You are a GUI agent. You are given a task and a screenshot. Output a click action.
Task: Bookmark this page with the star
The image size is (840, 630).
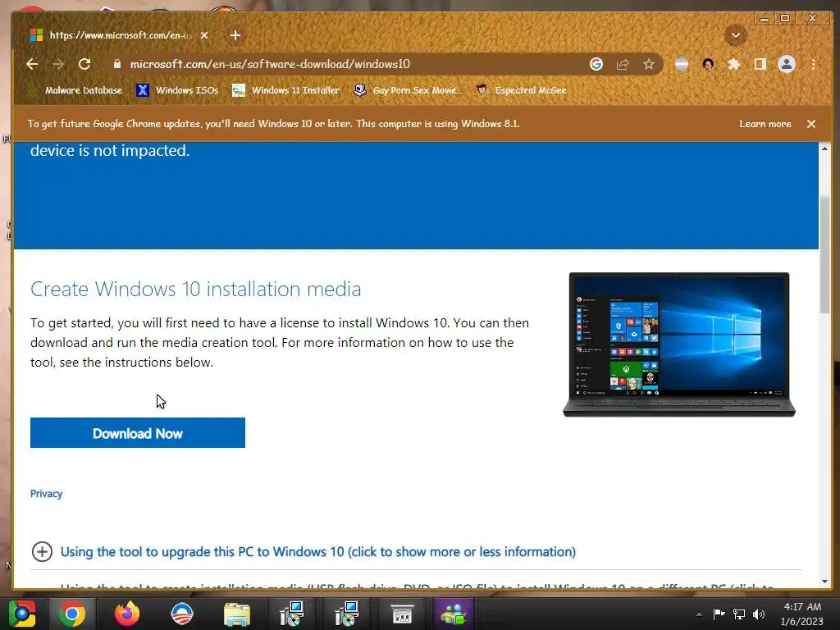(x=649, y=64)
